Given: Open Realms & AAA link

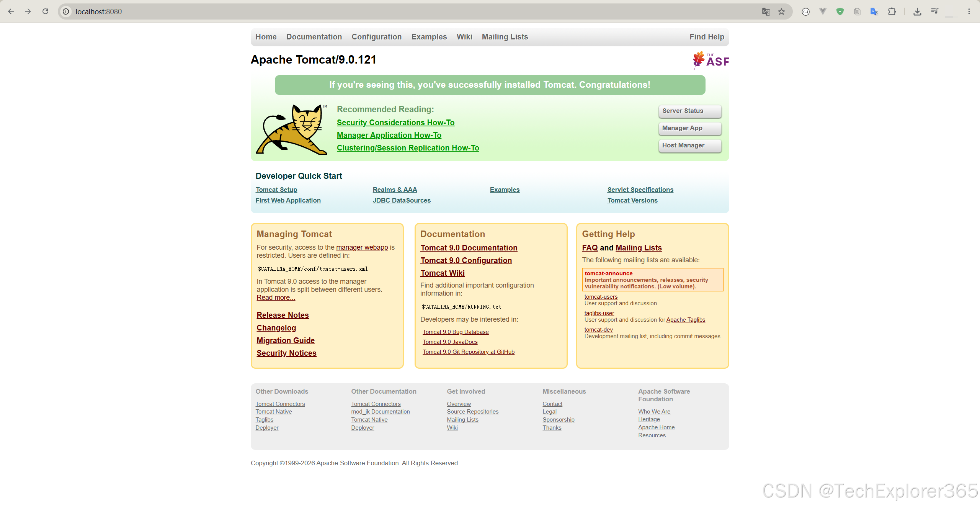Looking at the screenshot, I should (395, 190).
